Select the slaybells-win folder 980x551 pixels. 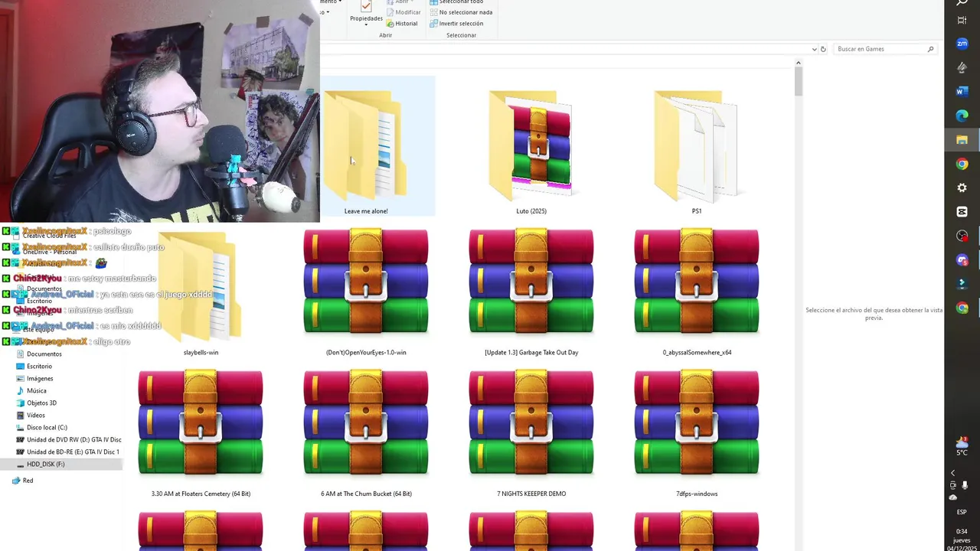pyautogui.click(x=201, y=293)
